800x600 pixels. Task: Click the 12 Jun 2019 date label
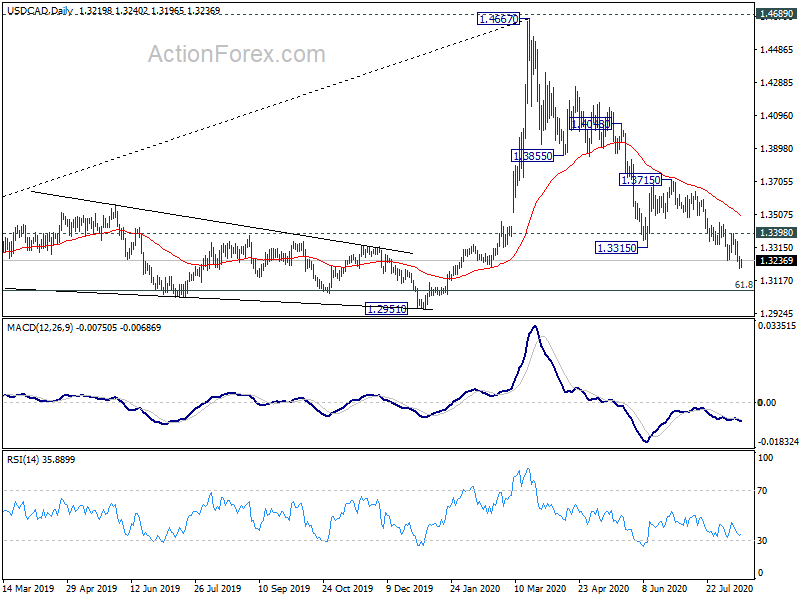(156, 588)
